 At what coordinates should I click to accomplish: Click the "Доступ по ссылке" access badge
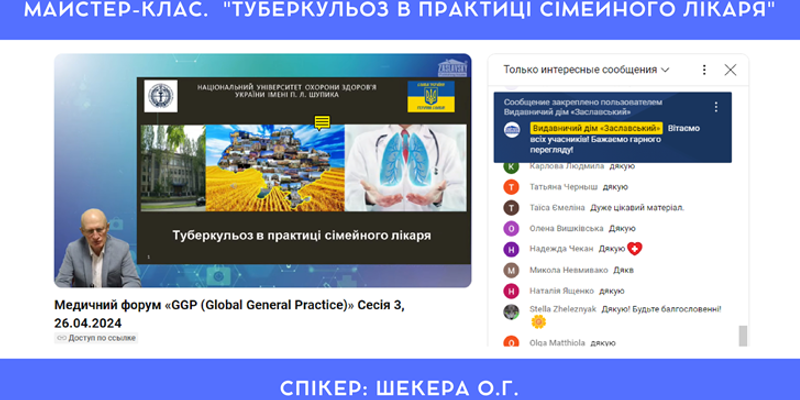click(96, 338)
